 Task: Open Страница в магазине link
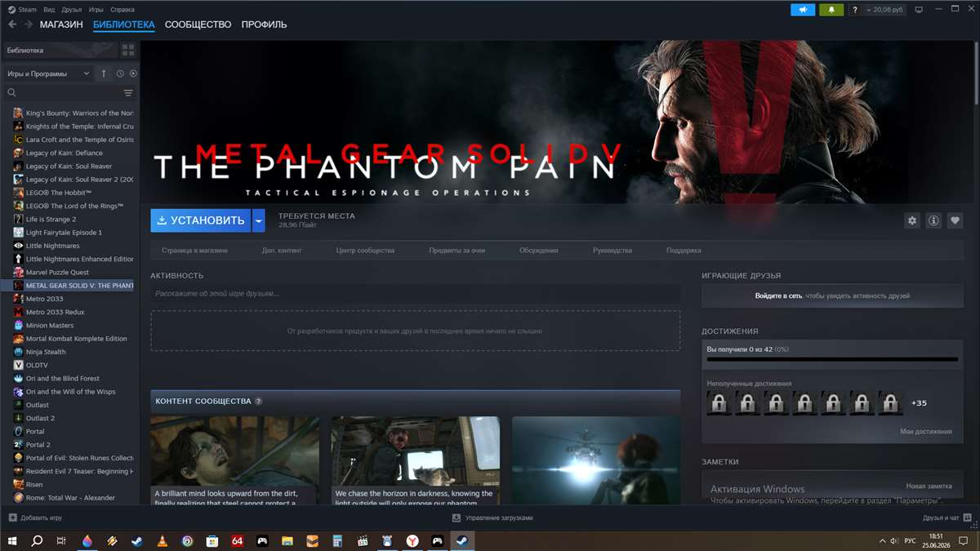click(194, 251)
